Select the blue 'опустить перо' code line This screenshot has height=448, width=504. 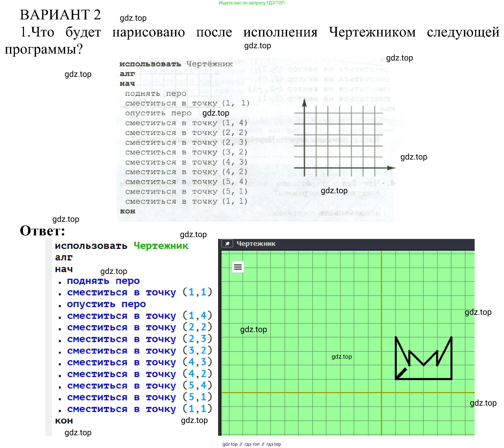106,304
